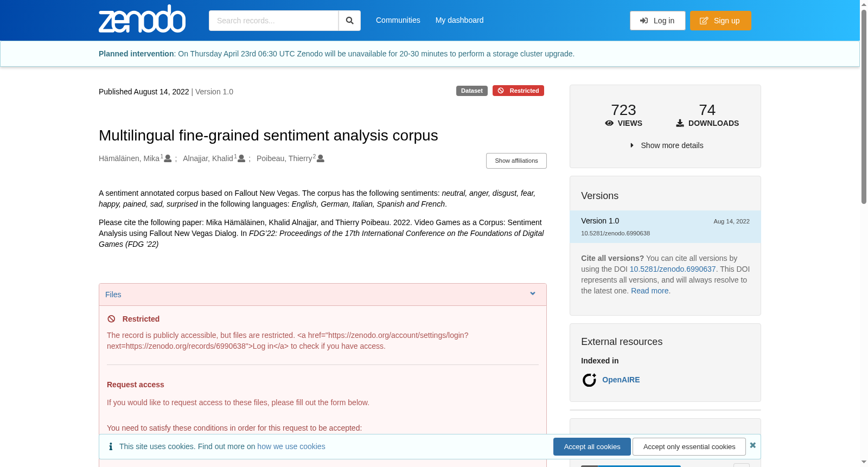Viewport: 868px width, 467px height.
Task: Accept all cookies
Action: [x=592, y=447]
